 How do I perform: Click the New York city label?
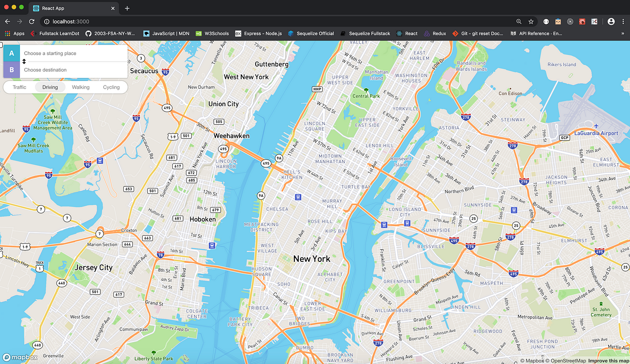(312, 259)
